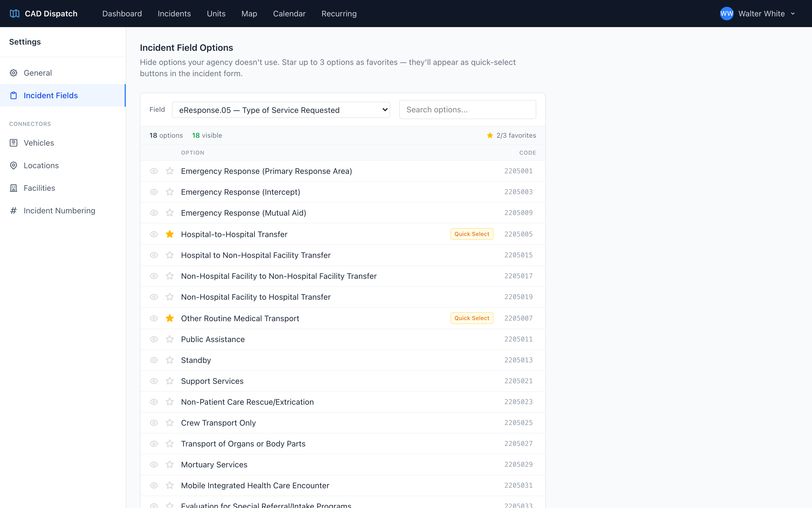
Task: Click the Walter White user name
Action: click(761, 14)
